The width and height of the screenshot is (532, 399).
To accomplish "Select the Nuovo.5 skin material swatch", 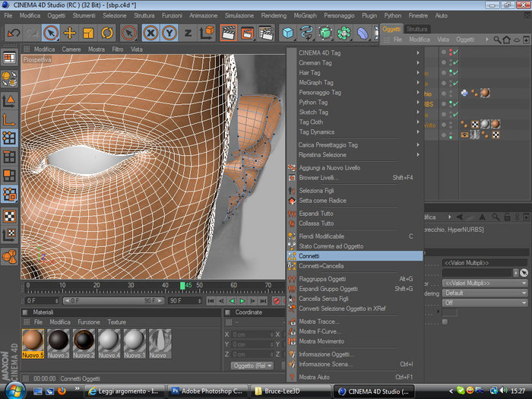I will (x=32, y=339).
